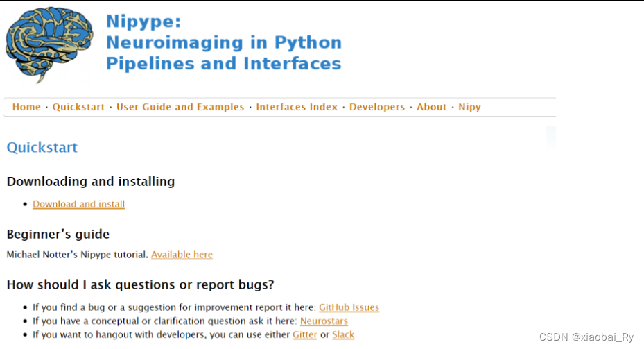Select the Beginner's guide heading
The width and height of the screenshot is (644, 349).
click(x=58, y=234)
